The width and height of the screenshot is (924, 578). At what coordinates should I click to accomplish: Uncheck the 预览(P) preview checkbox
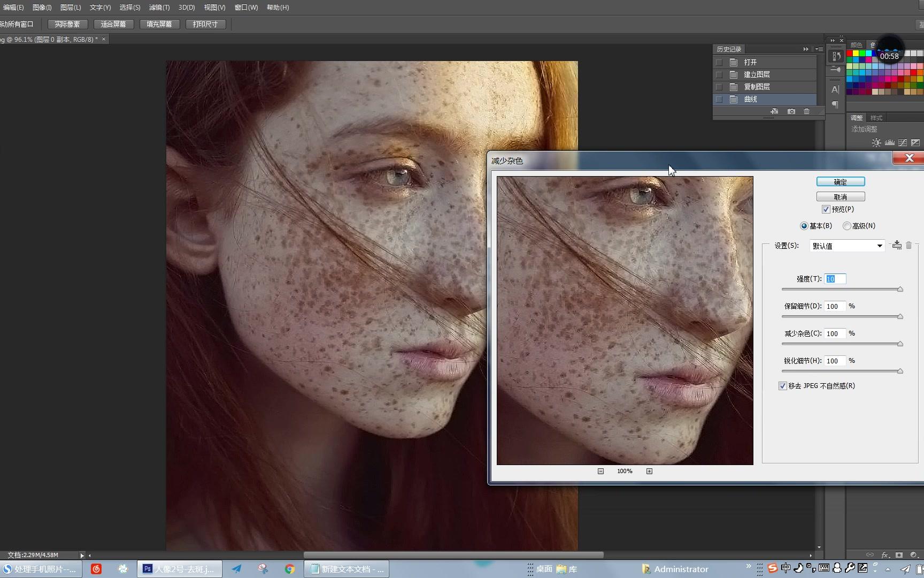coord(826,209)
